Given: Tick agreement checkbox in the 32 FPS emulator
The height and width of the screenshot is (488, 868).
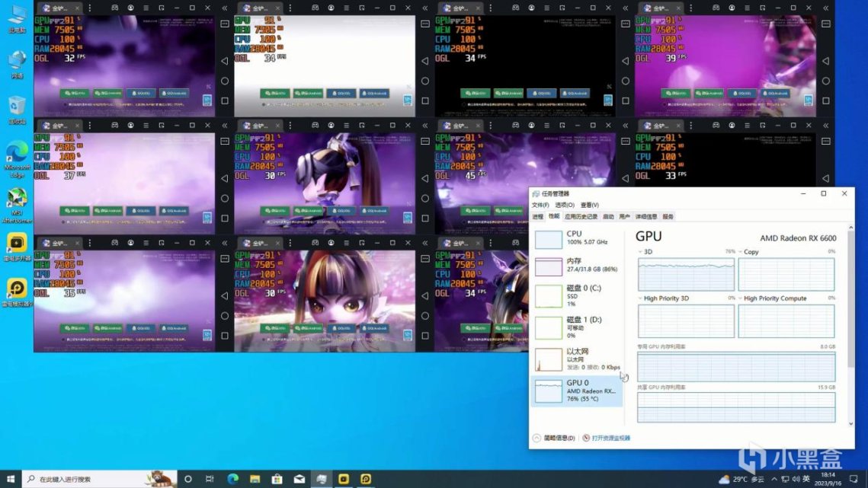Looking at the screenshot, I should pos(65,104).
